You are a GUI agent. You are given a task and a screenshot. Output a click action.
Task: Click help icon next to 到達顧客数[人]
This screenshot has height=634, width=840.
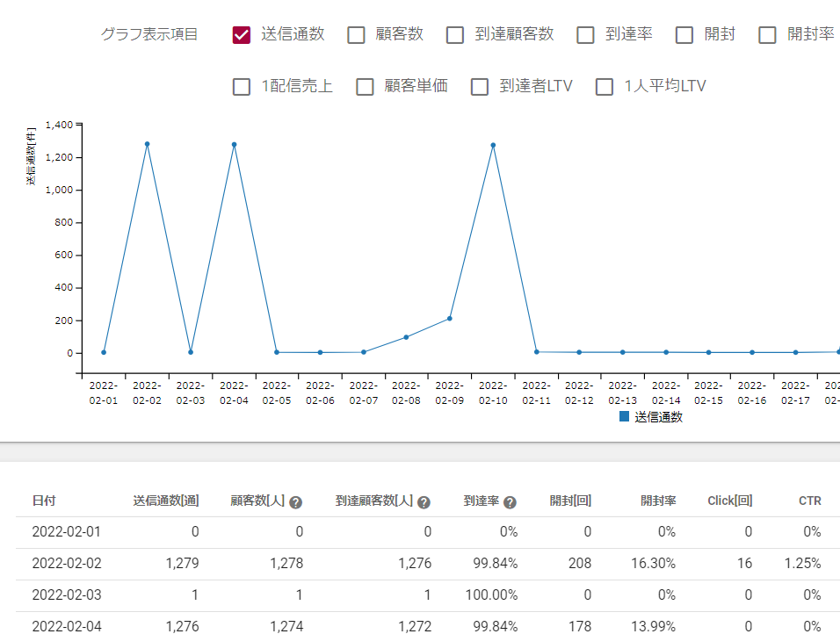[424, 502]
